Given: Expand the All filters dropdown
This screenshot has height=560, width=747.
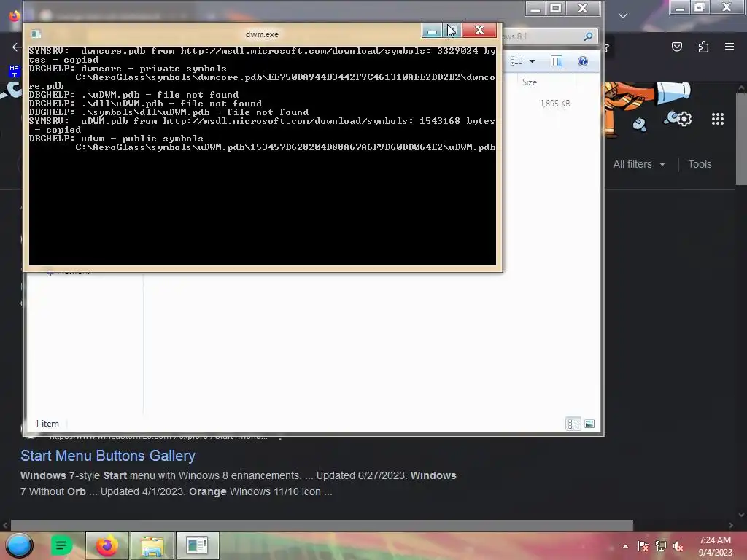Looking at the screenshot, I should point(639,164).
